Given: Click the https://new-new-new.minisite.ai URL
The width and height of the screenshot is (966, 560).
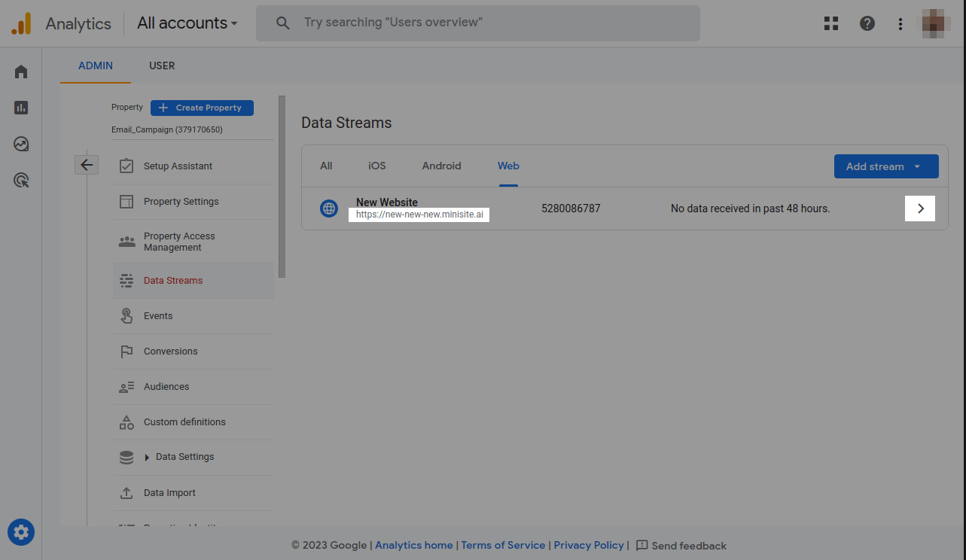Looking at the screenshot, I should 419,215.
